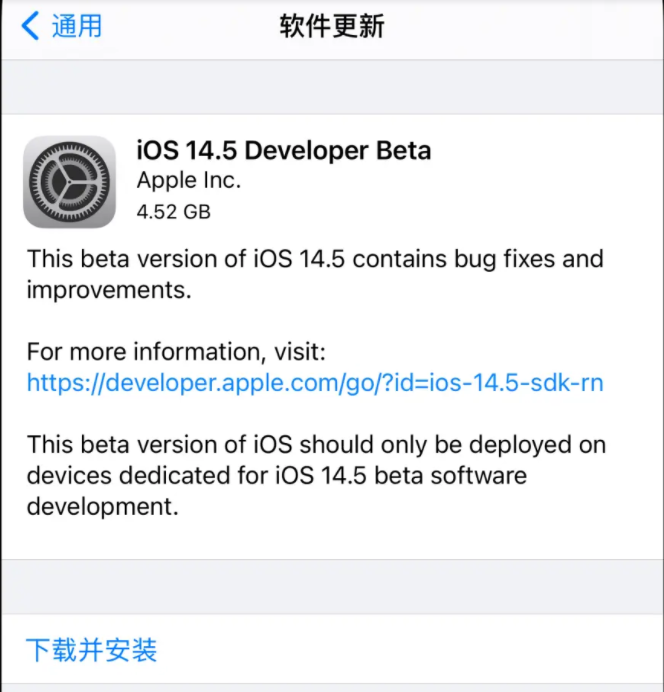
Task: Select the iOS 14.5 Developer Beta heading
Action: point(284,150)
